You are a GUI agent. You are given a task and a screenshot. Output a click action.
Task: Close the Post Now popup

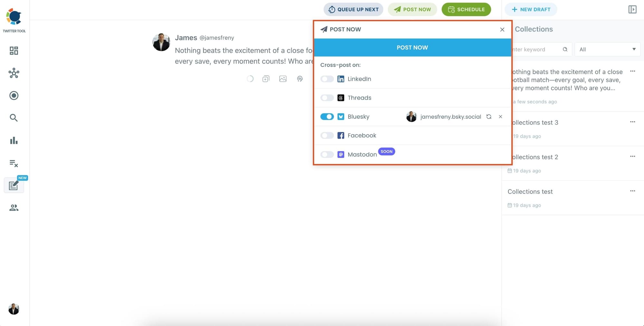[502, 30]
